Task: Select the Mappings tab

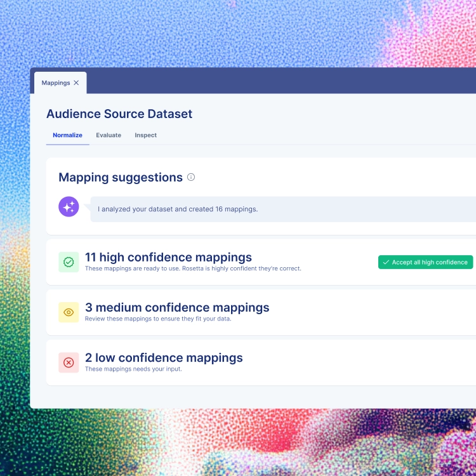Action: click(x=60, y=83)
